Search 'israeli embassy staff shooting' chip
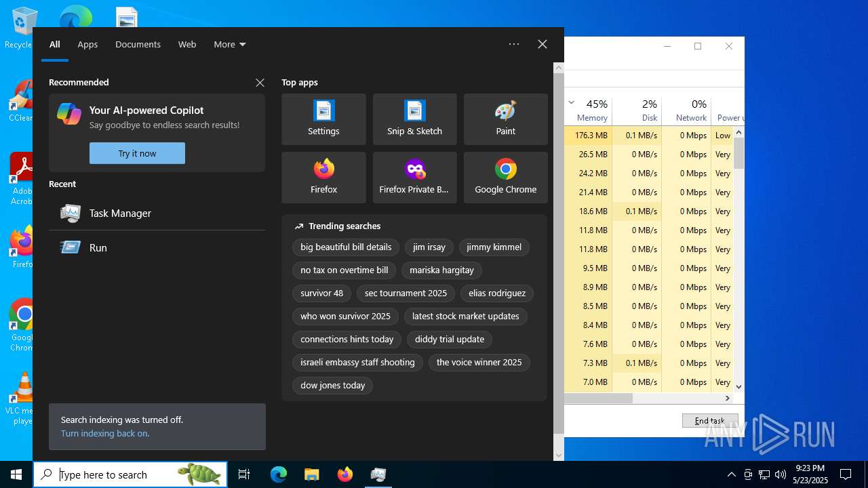This screenshot has width=868, height=488. point(357,363)
